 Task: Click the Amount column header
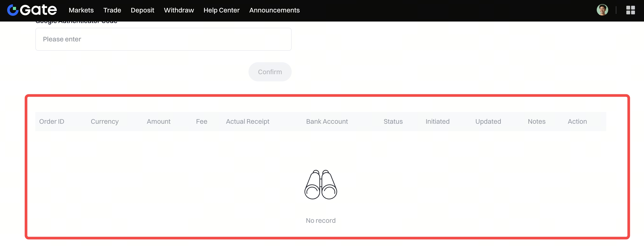point(158,122)
